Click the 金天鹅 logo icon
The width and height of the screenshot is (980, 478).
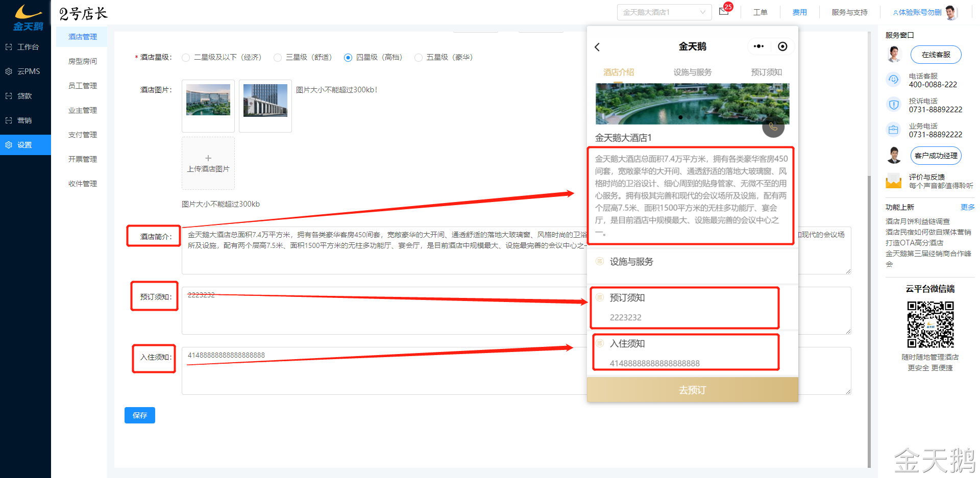pyautogui.click(x=28, y=18)
